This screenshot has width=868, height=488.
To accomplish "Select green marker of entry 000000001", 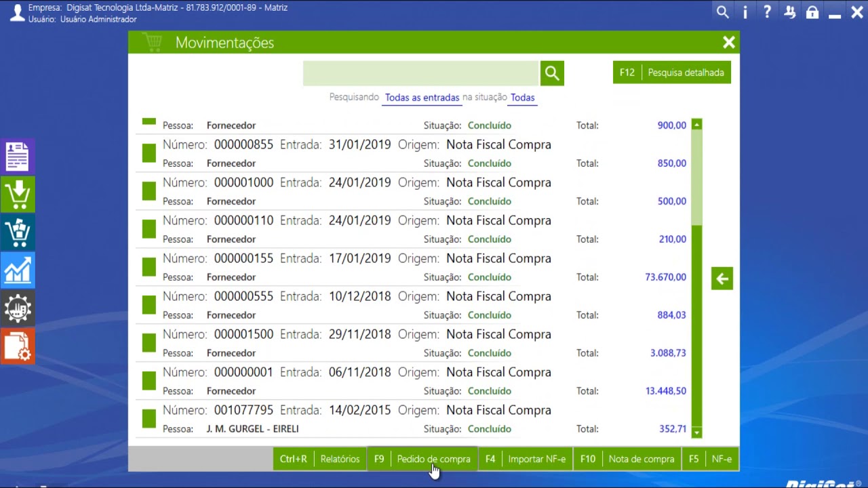I will click(x=149, y=382).
